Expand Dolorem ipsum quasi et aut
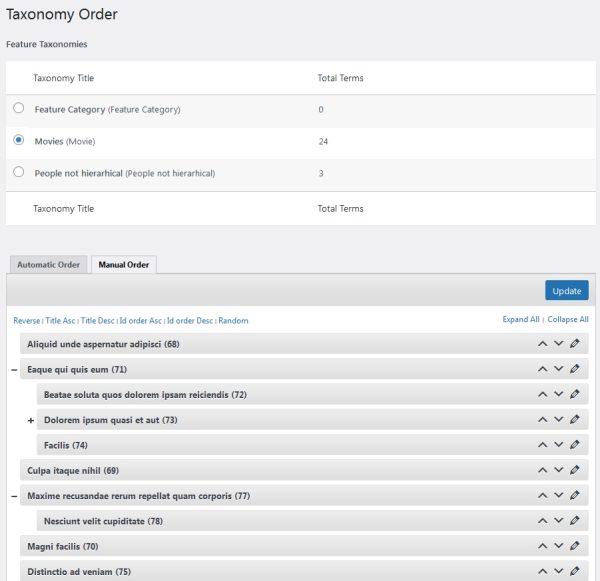This screenshot has width=600, height=581. (x=31, y=420)
